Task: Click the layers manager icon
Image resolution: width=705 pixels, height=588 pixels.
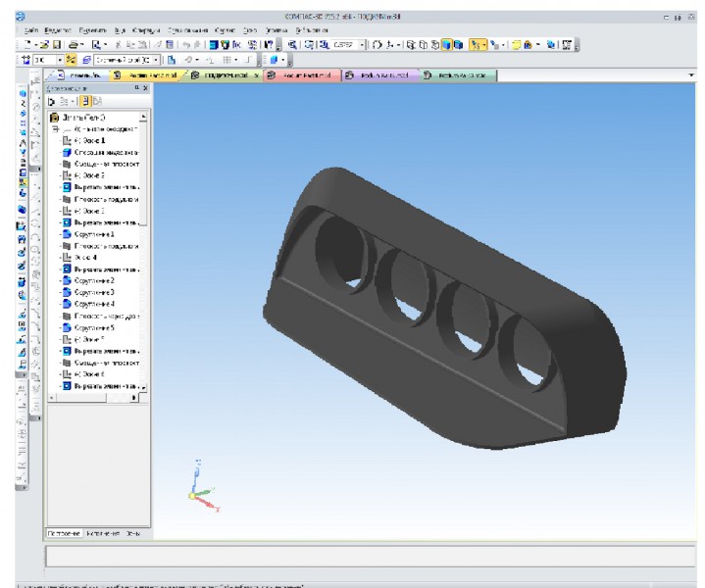Action: [86, 60]
